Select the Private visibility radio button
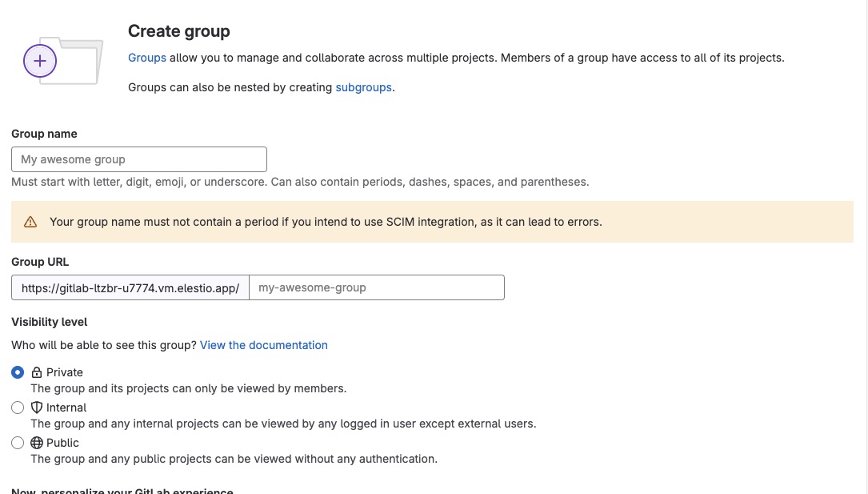The width and height of the screenshot is (868, 494). click(x=18, y=372)
